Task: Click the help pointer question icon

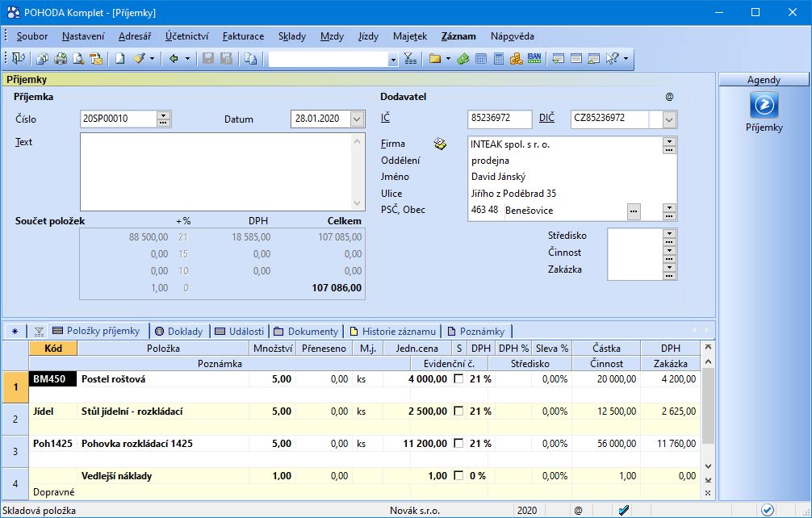Action: tap(612, 58)
